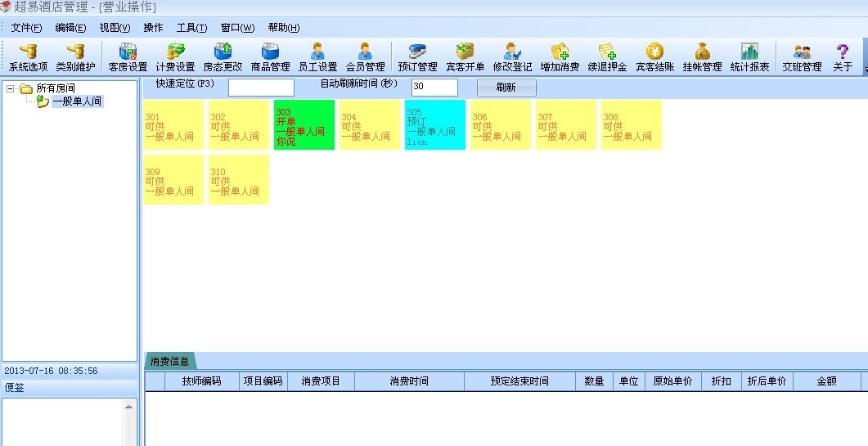Click the 金额 column header
The image size is (868, 446).
coord(826,381)
